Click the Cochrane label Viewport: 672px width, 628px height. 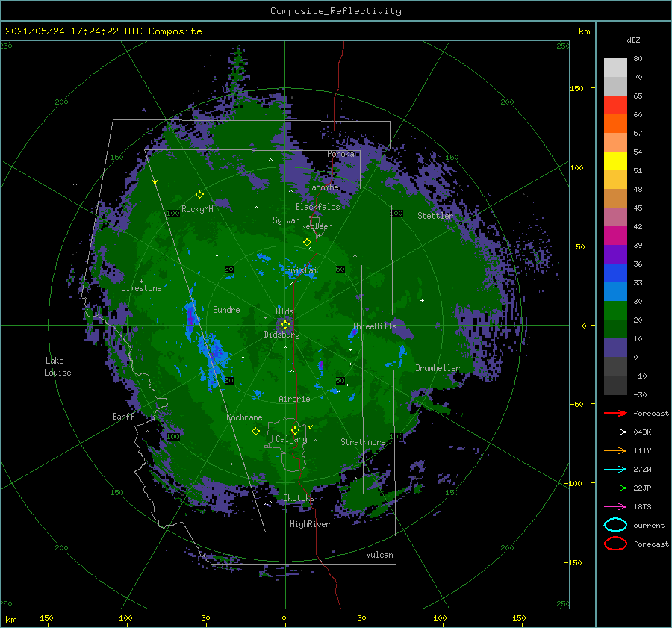coord(244,417)
